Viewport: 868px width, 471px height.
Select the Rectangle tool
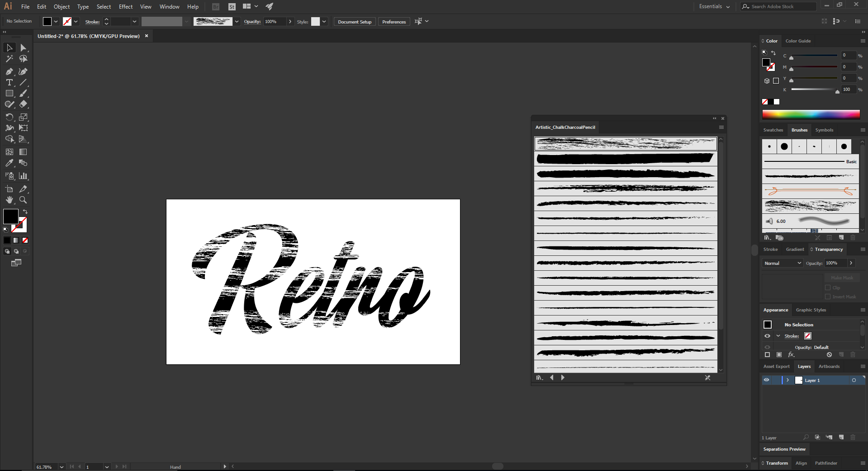[9, 93]
